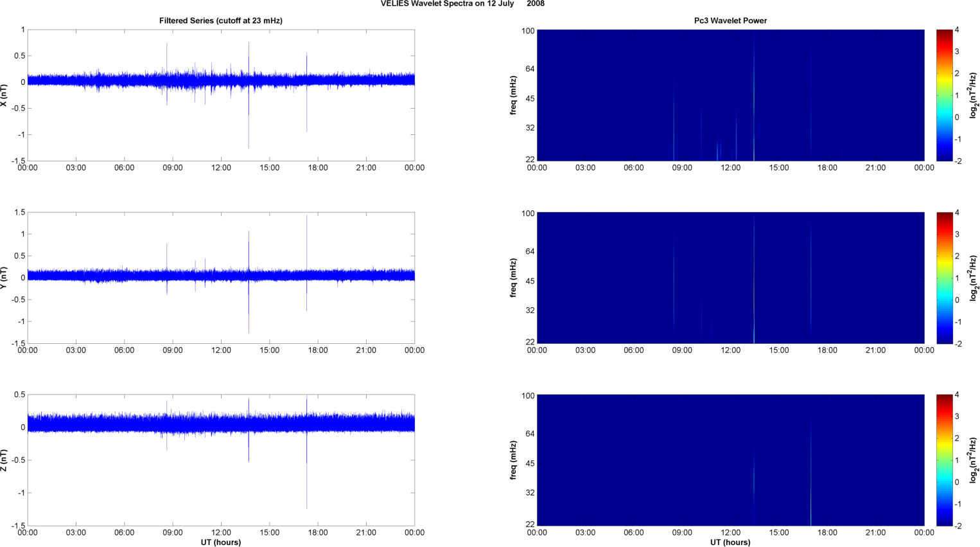
Task: Click the bright streak near 13:30 in Y spectrogram
Action: [754, 278]
